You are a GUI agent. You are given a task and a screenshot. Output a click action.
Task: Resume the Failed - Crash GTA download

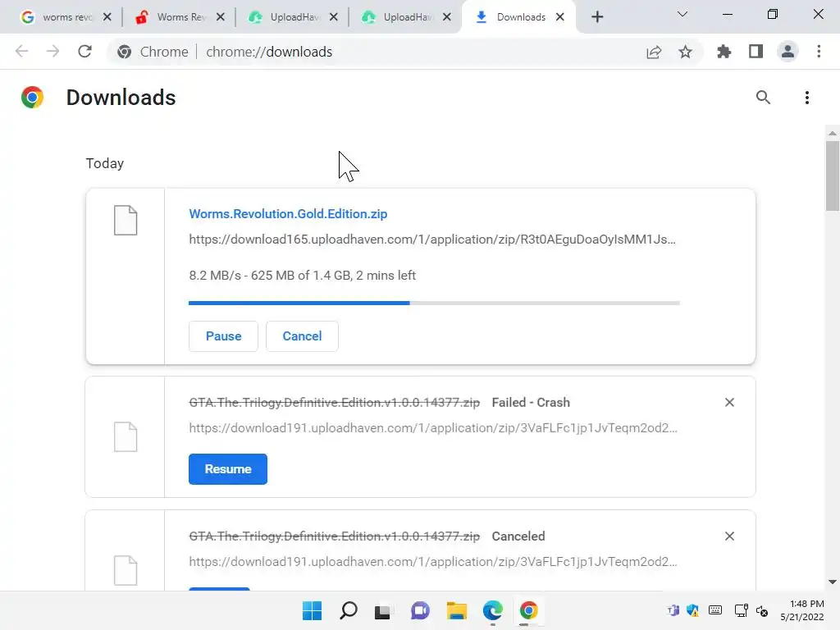coord(228,469)
